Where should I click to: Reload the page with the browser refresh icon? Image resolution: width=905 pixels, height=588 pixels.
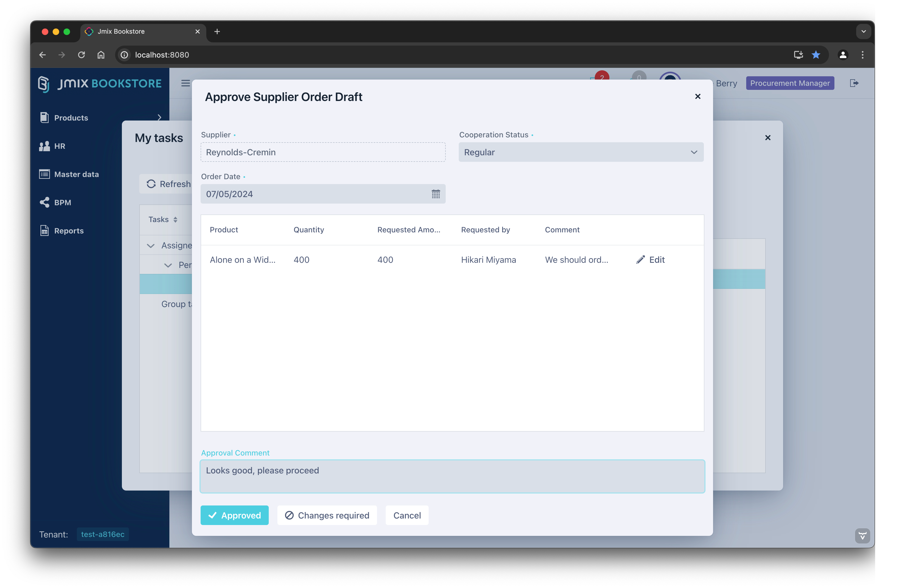coord(81,55)
